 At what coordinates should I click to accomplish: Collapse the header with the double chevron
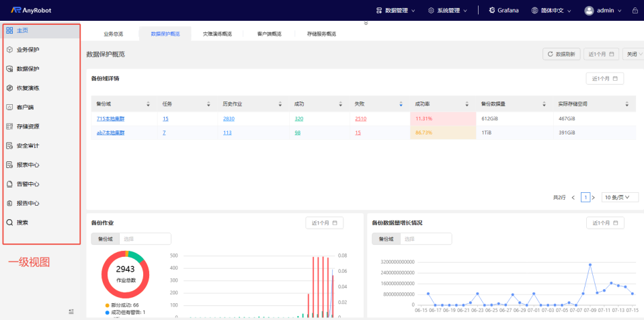366,23
